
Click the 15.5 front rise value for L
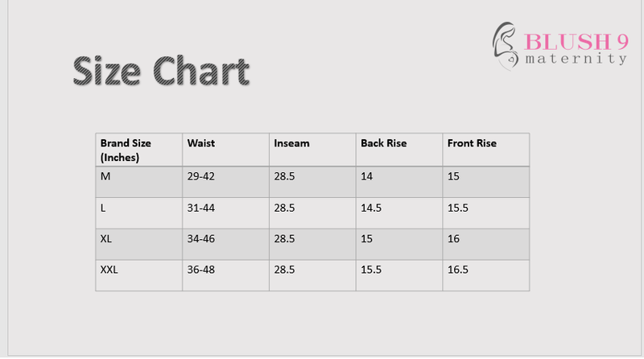pos(457,208)
